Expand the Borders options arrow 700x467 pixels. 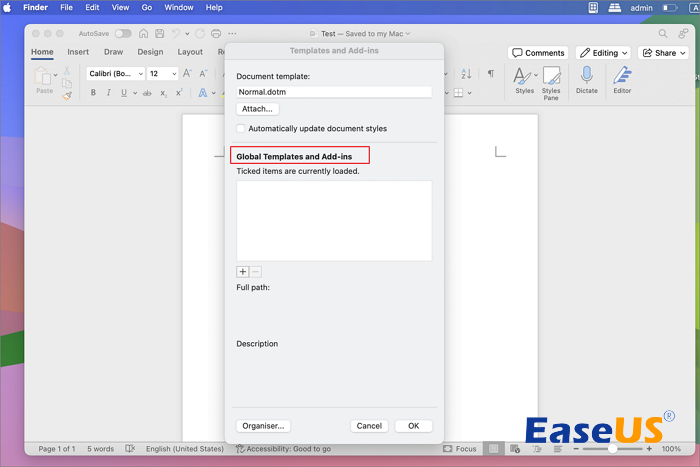click(x=469, y=93)
